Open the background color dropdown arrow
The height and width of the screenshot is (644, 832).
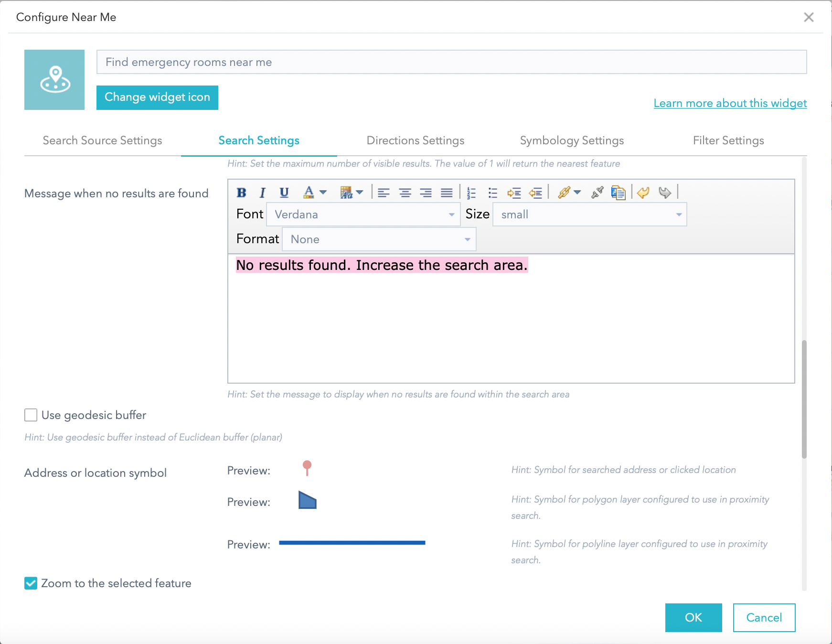(360, 193)
